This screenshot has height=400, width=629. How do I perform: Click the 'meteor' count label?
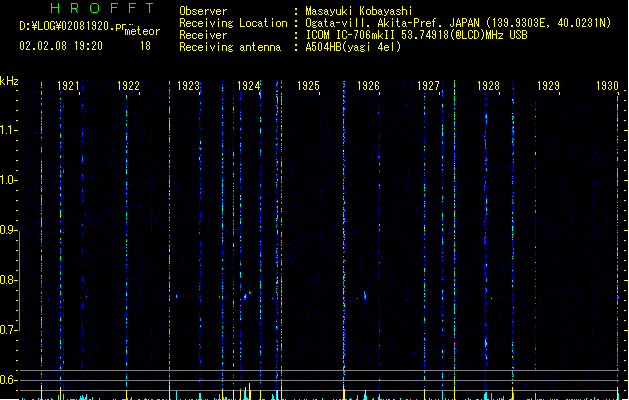[x=142, y=31]
